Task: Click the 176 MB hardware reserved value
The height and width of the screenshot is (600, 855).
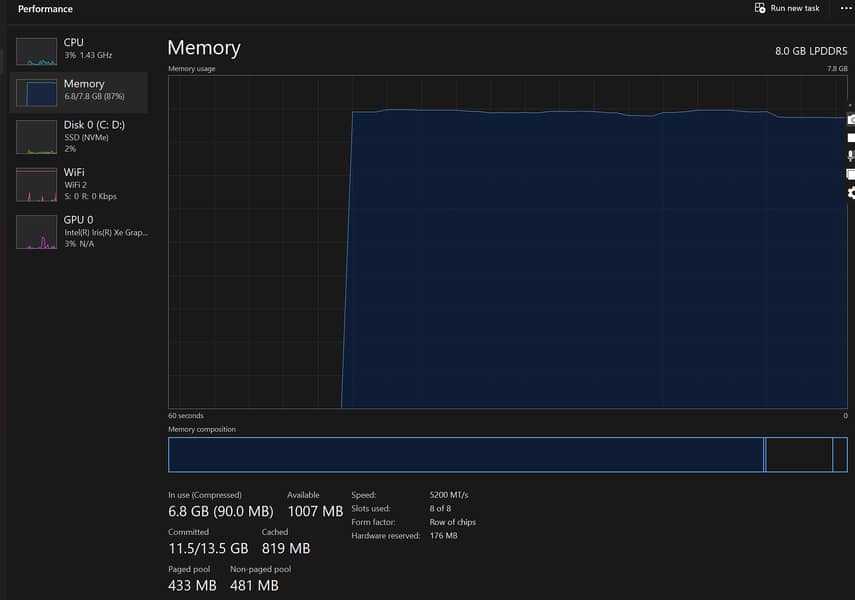Action: tap(443, 536)
